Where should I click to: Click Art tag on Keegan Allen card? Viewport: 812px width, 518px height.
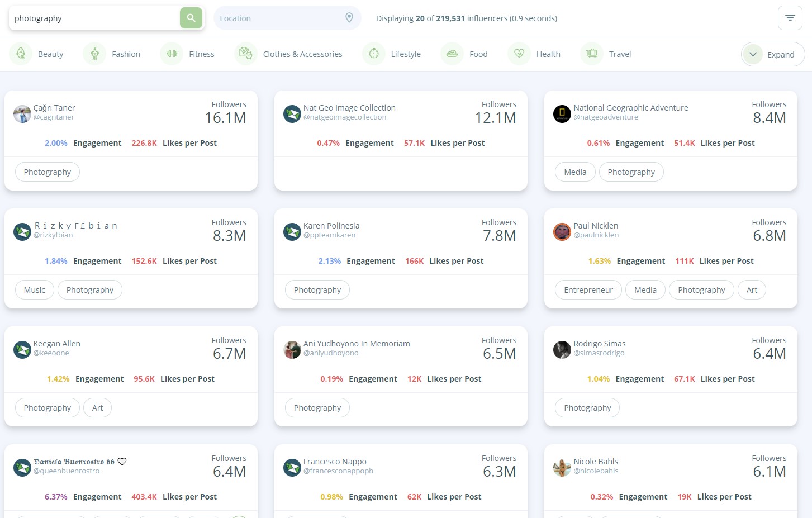pyautogui.click(x=97, y=408)
